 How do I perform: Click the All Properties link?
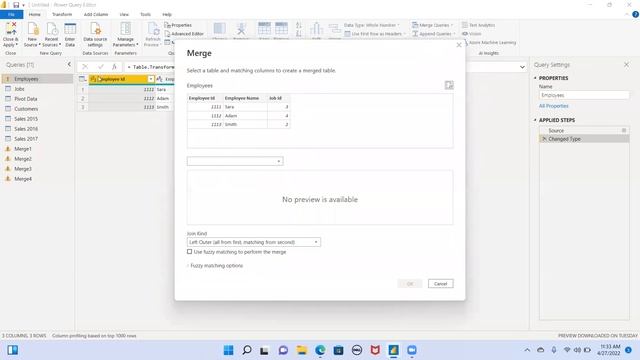tap(553, 106)
